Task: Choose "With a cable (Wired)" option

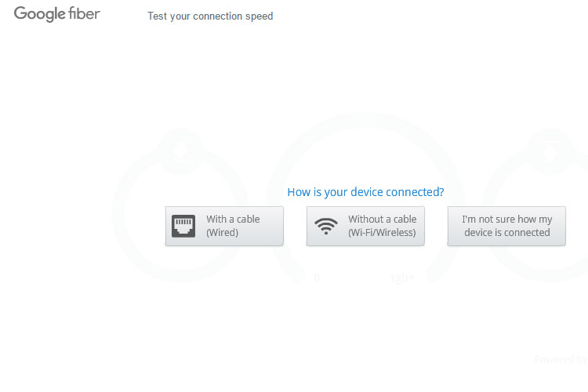Action: (x=224, y=226)
